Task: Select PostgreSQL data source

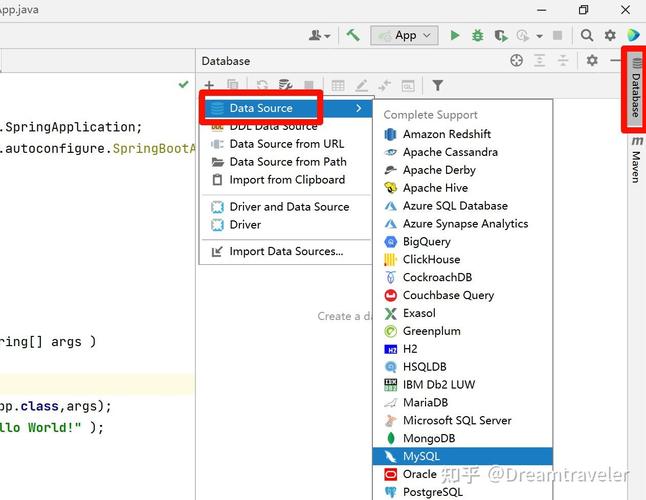Action: tap(462, 492)
